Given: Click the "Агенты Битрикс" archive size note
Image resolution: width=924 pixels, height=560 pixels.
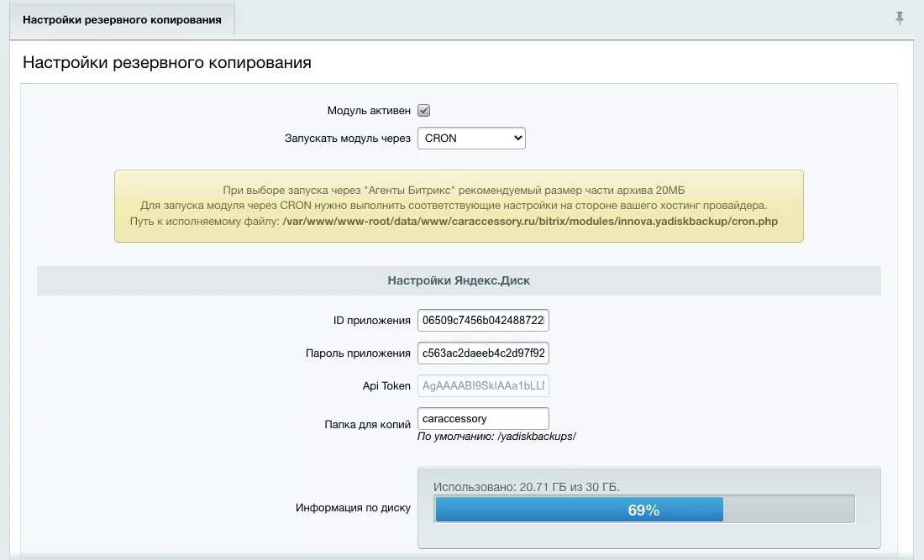Looking at the screenshot, I should point(459,190).
